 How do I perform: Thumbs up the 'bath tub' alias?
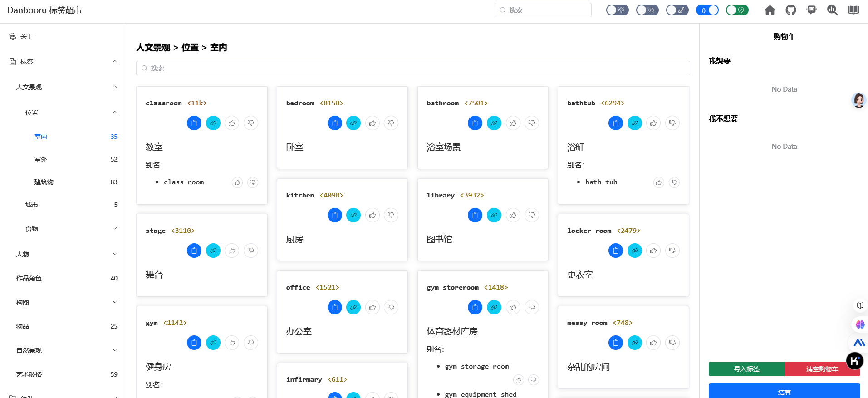(659, 182)
